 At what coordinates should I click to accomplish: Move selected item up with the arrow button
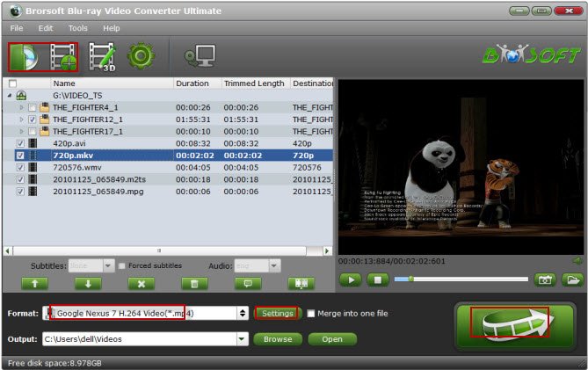pos(35,284)
